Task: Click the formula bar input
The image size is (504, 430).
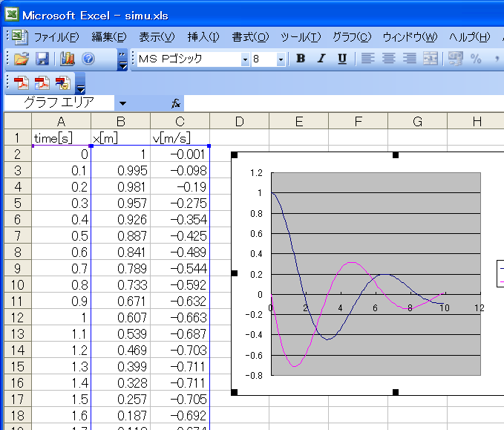Action: click(x=344, y=103)
